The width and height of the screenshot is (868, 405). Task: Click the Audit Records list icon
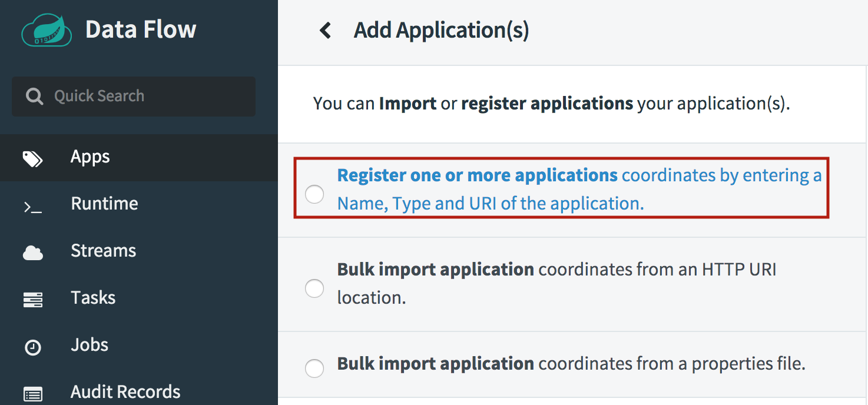33,394
